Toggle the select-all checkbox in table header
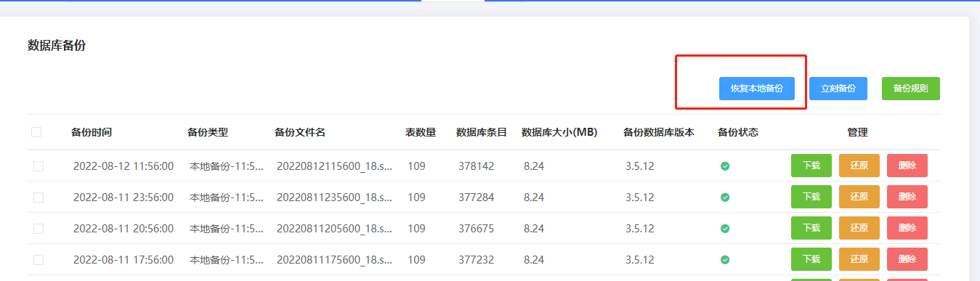 tap(36, 132)
